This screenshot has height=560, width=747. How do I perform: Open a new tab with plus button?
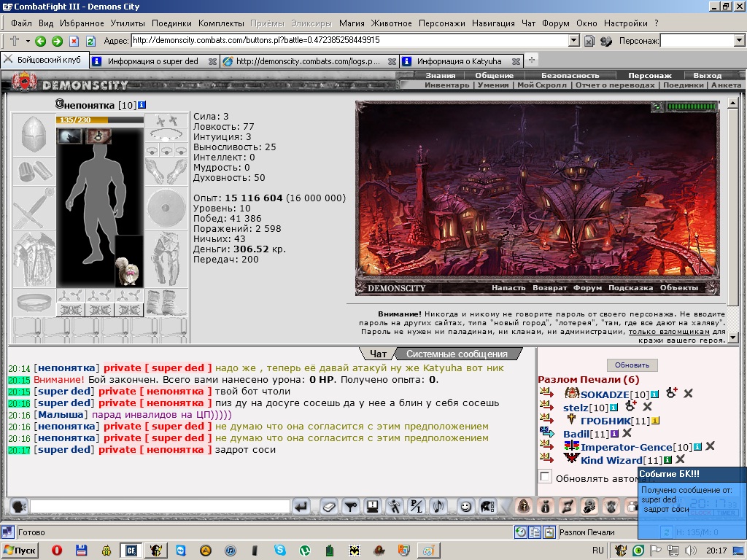pyautogui.click(x=532, y=60)
